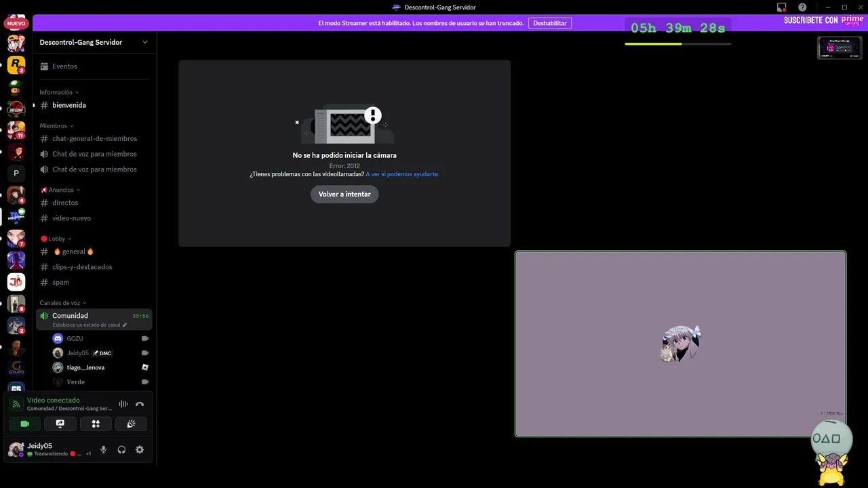Collapse the Miembros category

pos(56,125)
